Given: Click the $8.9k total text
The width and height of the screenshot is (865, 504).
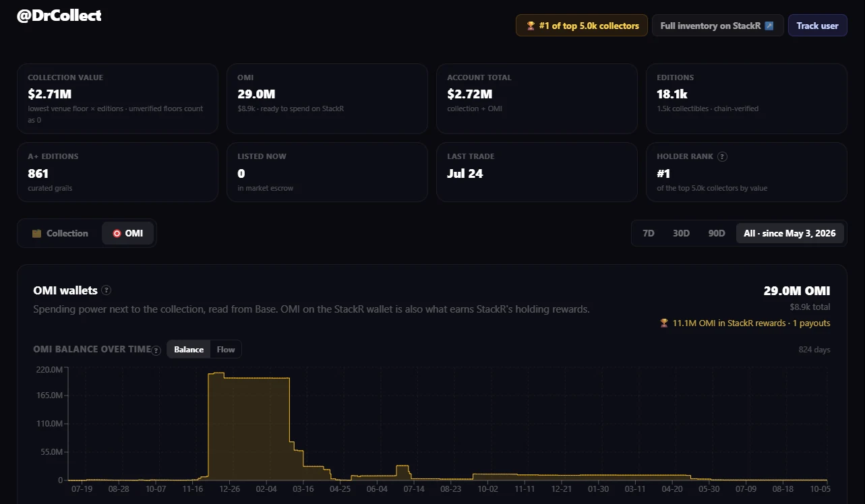Looking at the screenshot, I should 810,307.
